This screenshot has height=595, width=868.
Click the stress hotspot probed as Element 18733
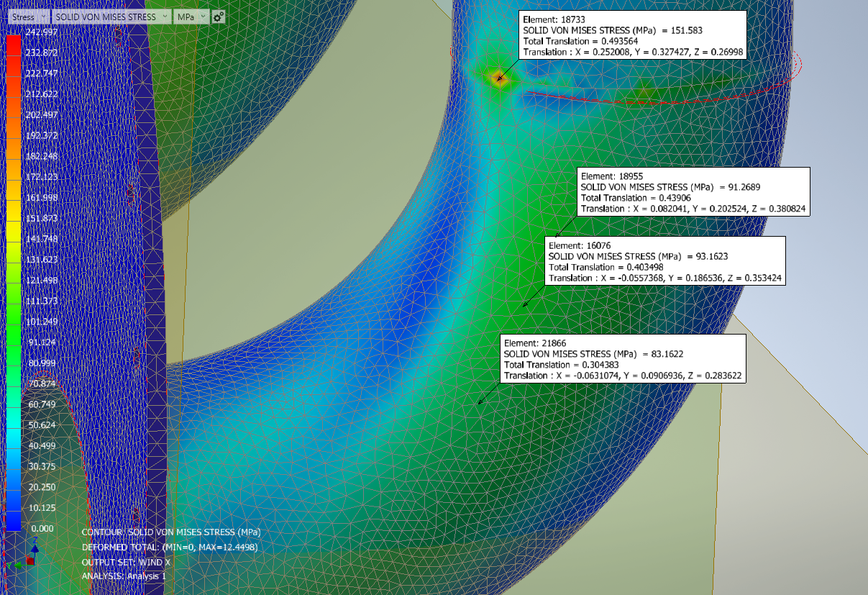497,78
